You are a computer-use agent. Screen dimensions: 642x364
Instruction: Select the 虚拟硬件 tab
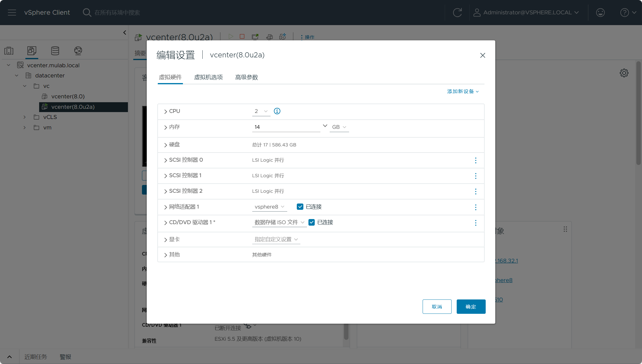coord(170,77)
